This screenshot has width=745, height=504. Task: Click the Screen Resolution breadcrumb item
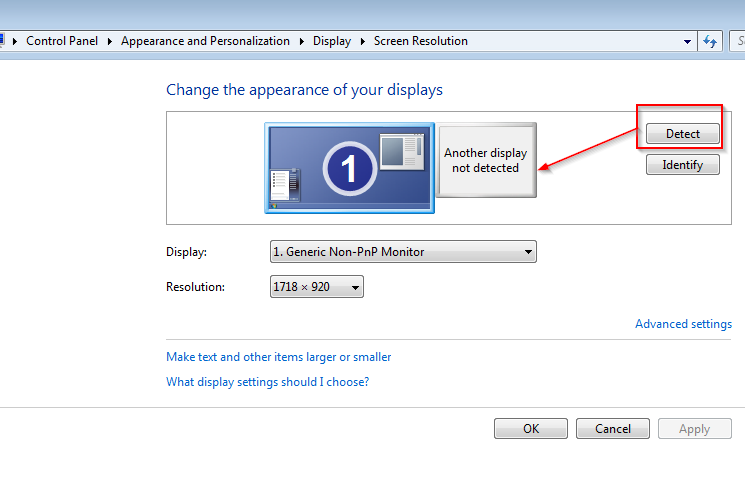tap(420, 42)
